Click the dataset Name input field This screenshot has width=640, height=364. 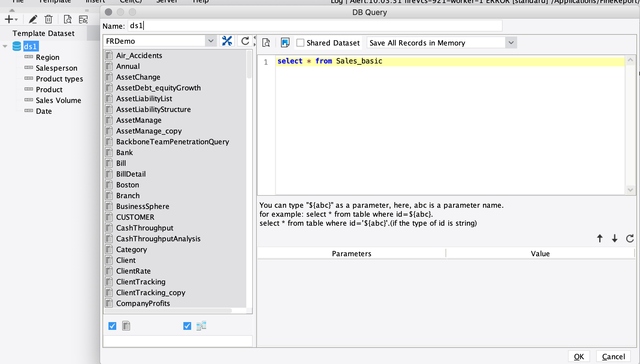(315, 26)
